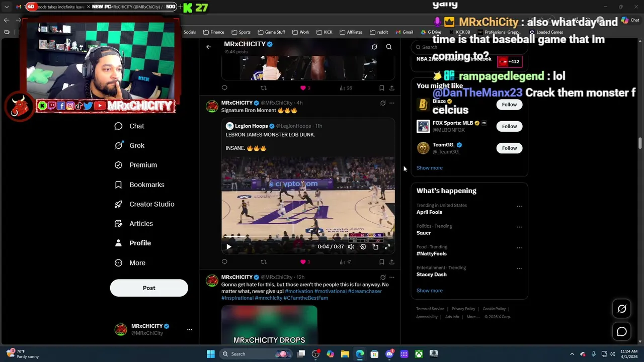Open Windows Start menu
This screenshot has height=362, width=644.
point(211,354)
